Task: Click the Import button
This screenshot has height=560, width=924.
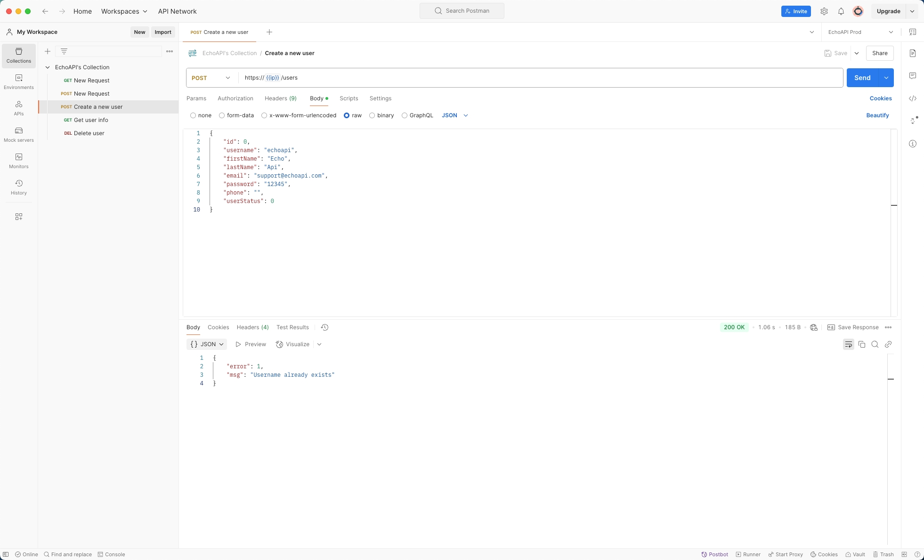Action: 163,32
